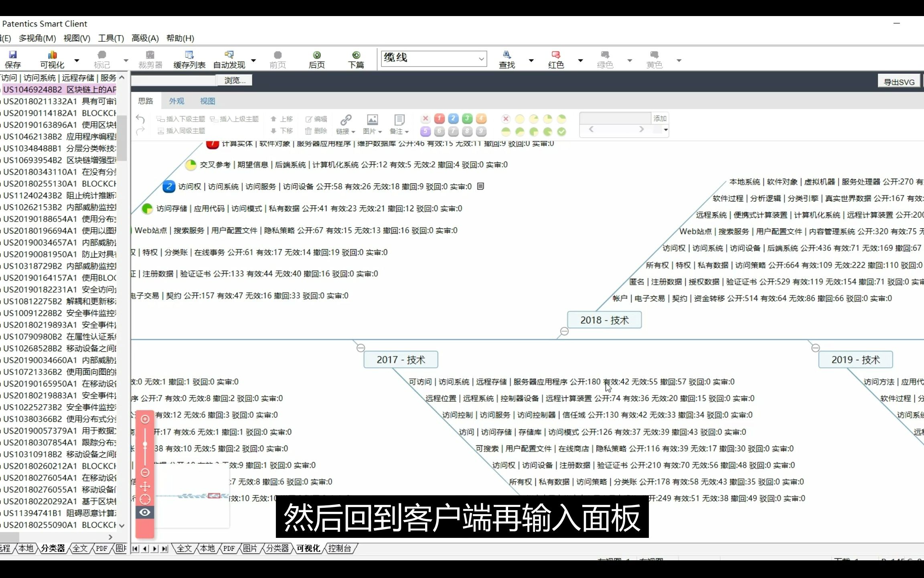Switch to the 视图 ribbon tab
The image size is (924, 578).
[207, 101]
